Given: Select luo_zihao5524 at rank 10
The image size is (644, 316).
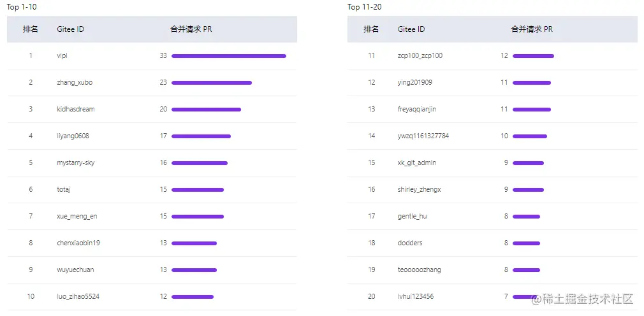Looking at the screenshot, I should click(78, 296).
